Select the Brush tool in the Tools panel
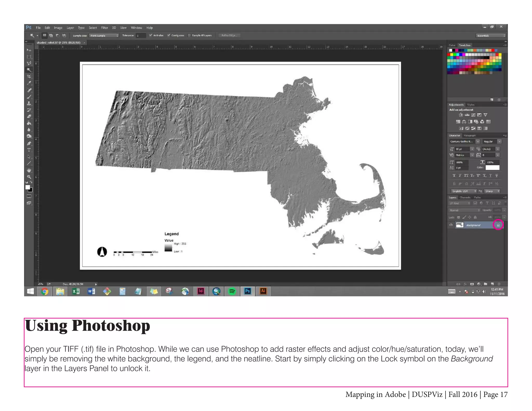 [x=29, y=97]
